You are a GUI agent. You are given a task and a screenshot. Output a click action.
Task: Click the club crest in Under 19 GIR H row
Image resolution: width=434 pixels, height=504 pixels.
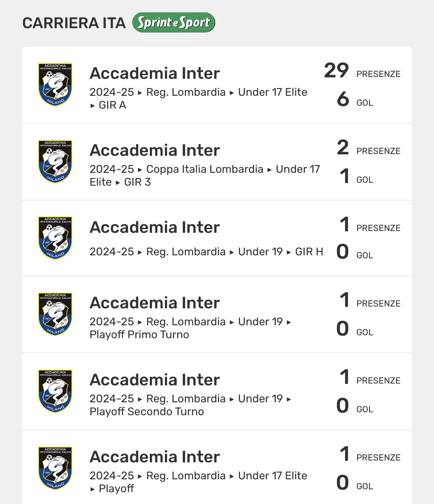click(55, 238)
